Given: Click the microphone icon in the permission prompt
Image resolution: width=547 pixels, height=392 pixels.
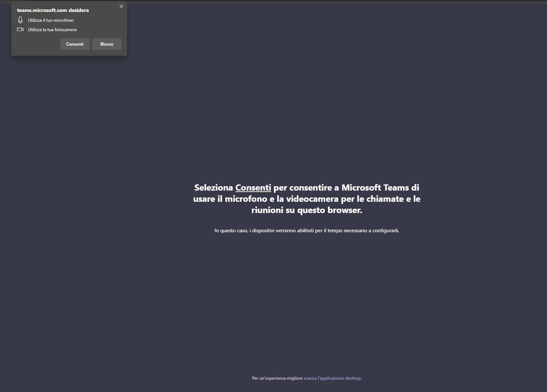Looking at the screenshot, I should [x=20, y=20].
